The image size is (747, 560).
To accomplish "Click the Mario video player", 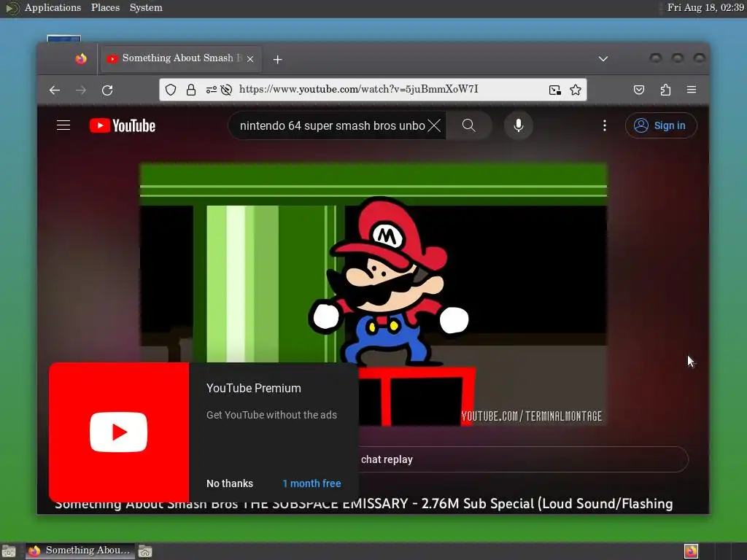I will pyautogui.click(x=373, y=295).
